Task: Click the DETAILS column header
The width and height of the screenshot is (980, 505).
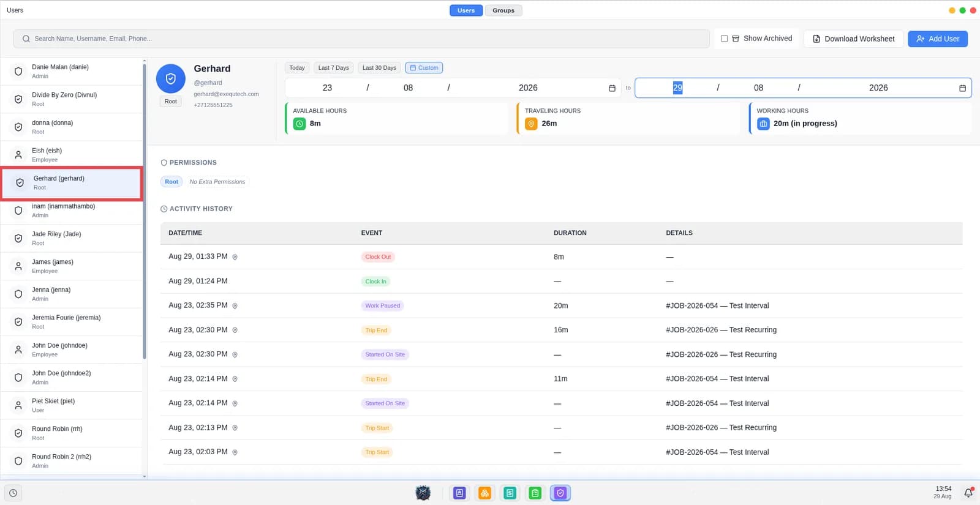Action: [x=679, y=233]
